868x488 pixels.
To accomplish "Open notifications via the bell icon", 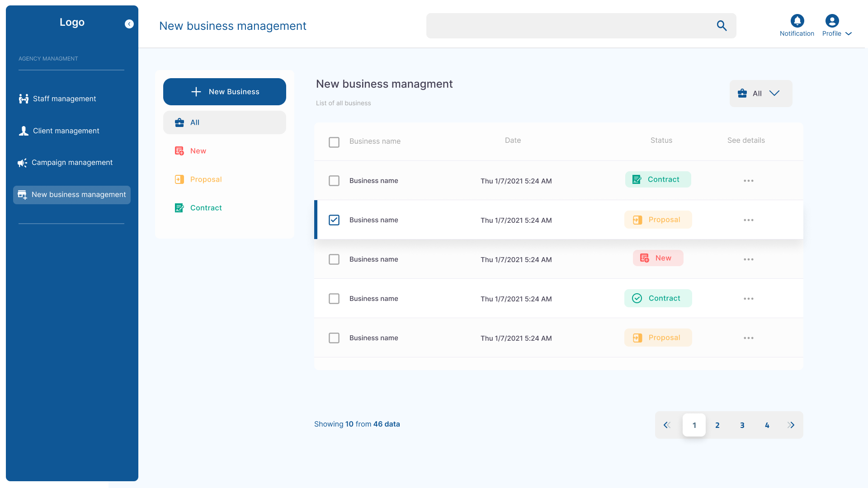I will click(x=797, y=21).
